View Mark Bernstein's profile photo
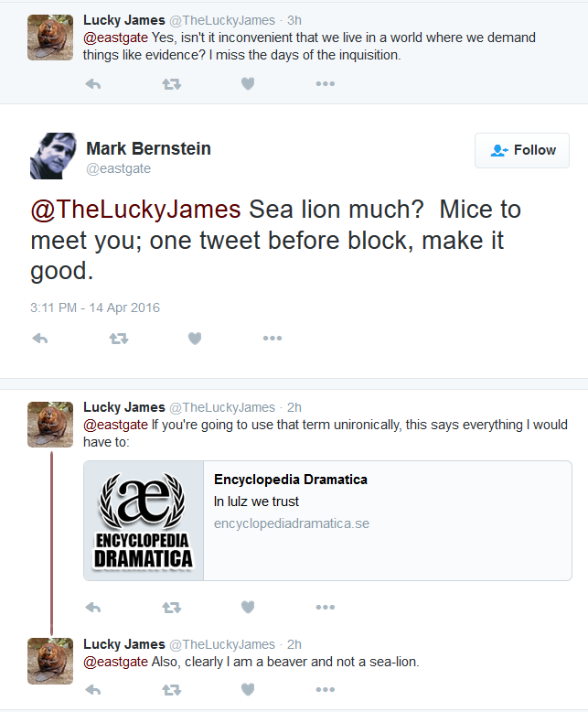Viewport: 588px width, 712px height. tap(54, 156)
